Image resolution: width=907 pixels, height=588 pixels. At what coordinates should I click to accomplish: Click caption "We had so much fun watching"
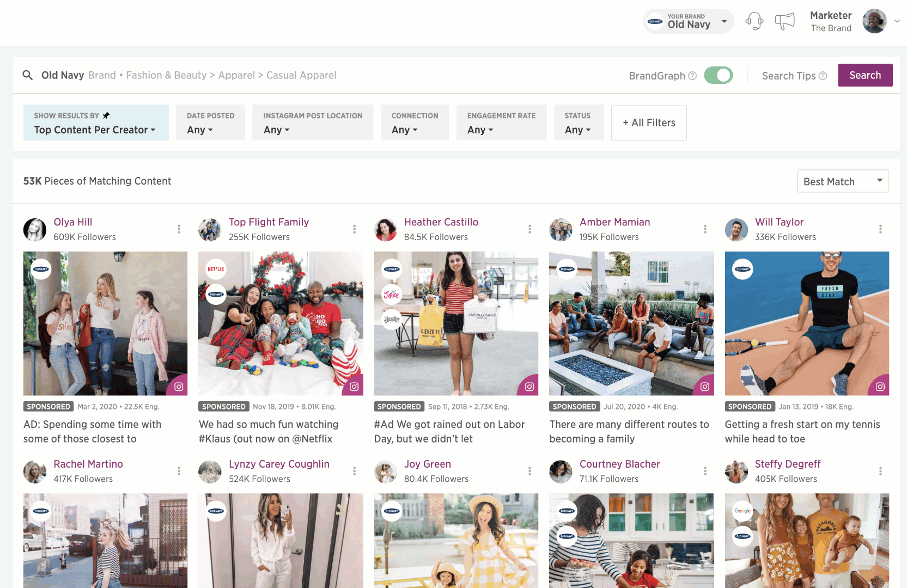pyautogui.click(x=269, y=424)
